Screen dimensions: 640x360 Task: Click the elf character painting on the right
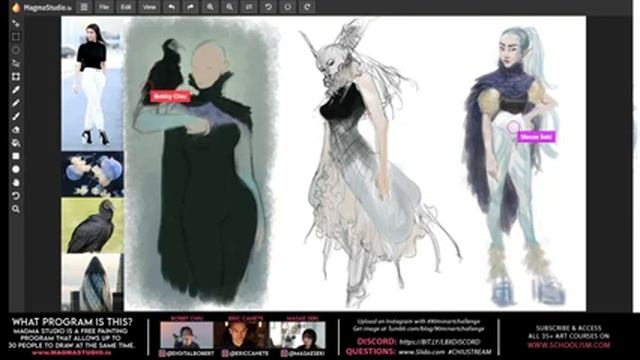tap(515, 165)
